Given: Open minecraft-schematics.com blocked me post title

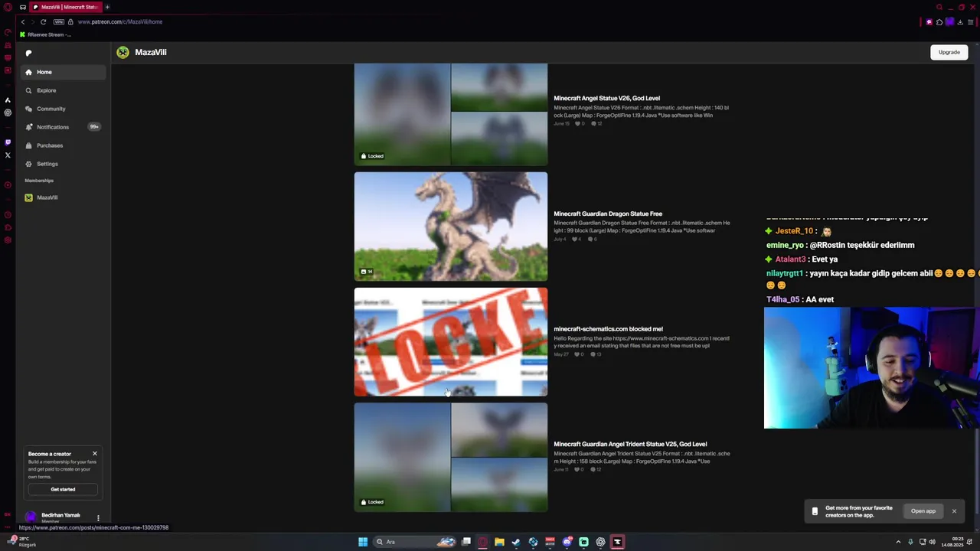Looking at the screenshot, I should [608, 329].
